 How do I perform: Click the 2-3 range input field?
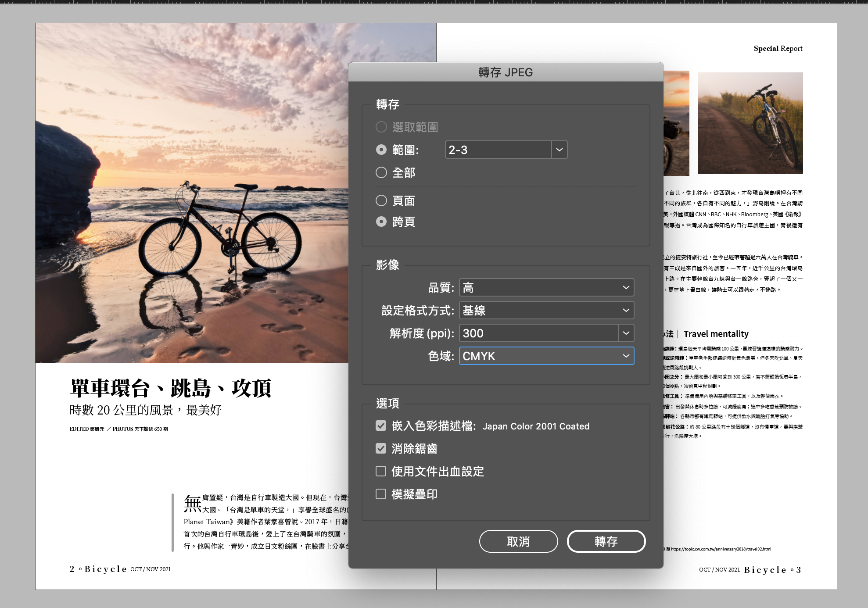tap(498, 150)
